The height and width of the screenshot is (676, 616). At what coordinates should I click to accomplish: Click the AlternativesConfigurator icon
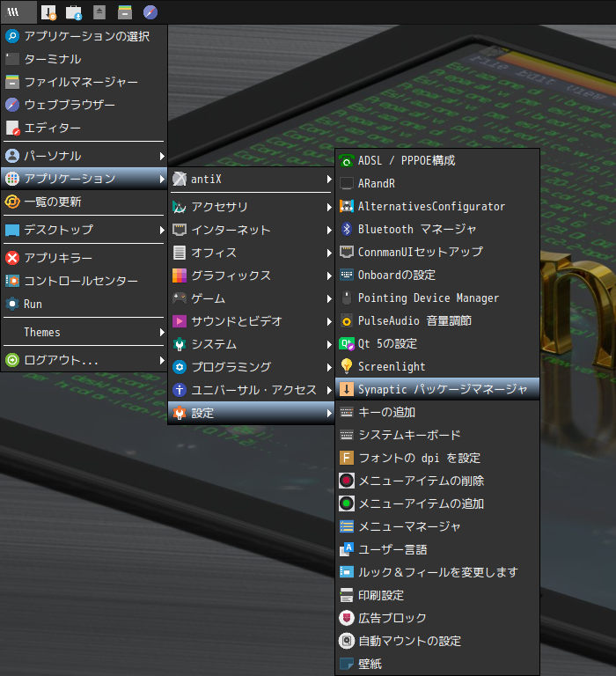[x=347, y=207]
